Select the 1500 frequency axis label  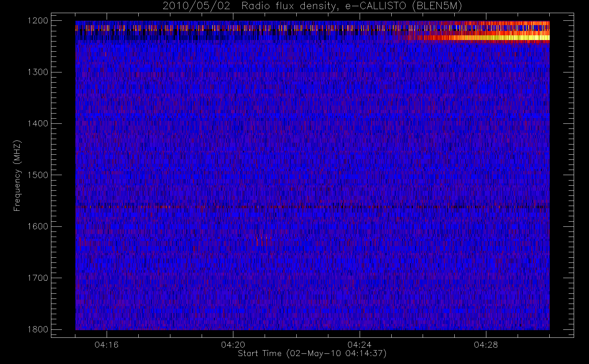(x=38, y=175)
